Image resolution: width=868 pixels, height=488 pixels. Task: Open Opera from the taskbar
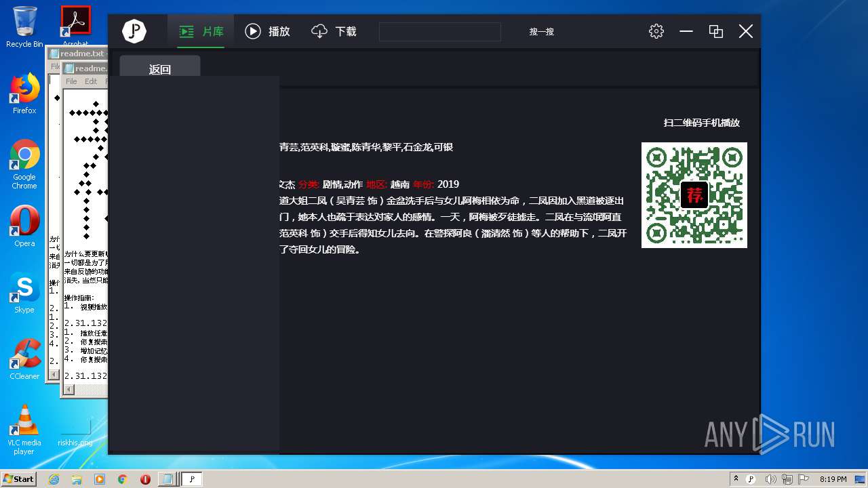click(145, 479)
